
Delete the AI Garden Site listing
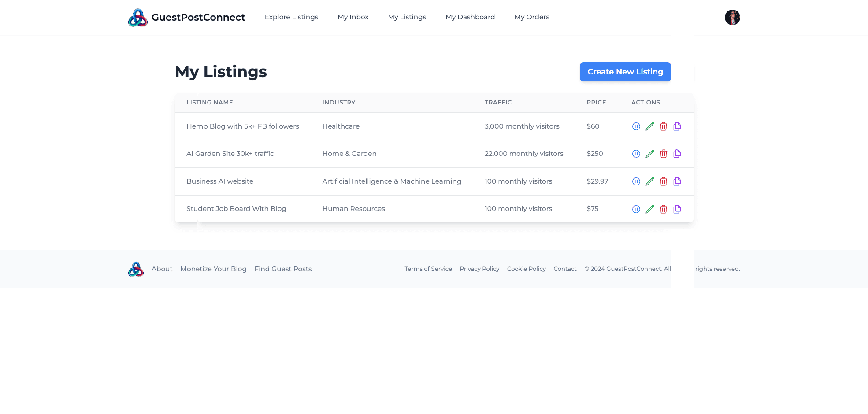663,154
